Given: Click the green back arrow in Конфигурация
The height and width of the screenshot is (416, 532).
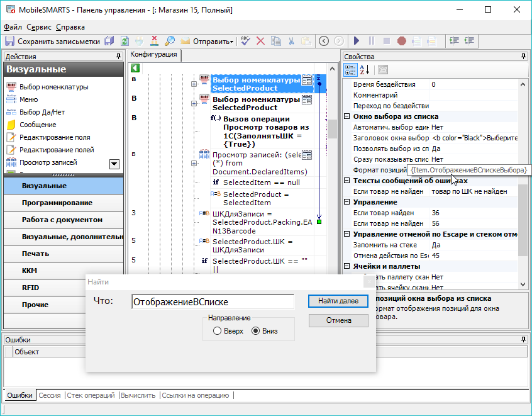Looking at the screenshot, I should pos(135,68).
